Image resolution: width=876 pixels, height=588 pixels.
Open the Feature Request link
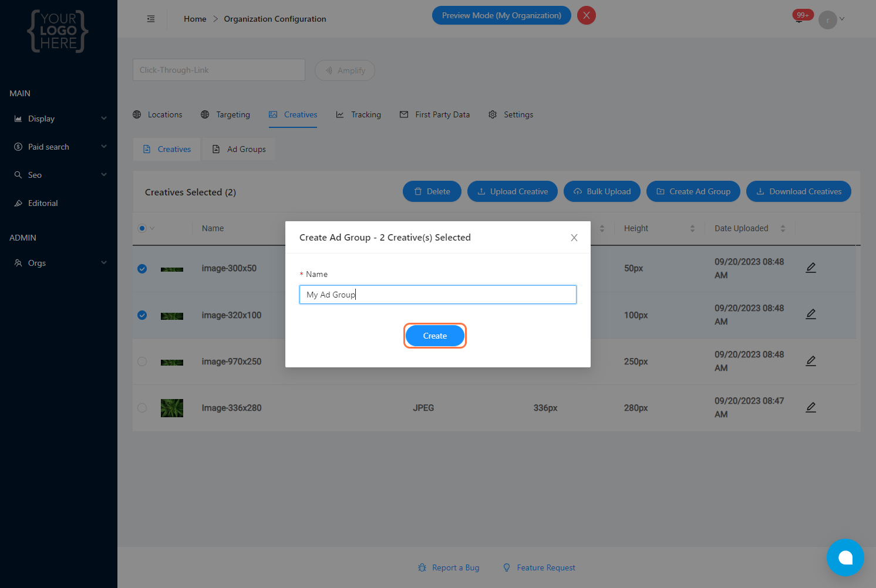(539, 567)
